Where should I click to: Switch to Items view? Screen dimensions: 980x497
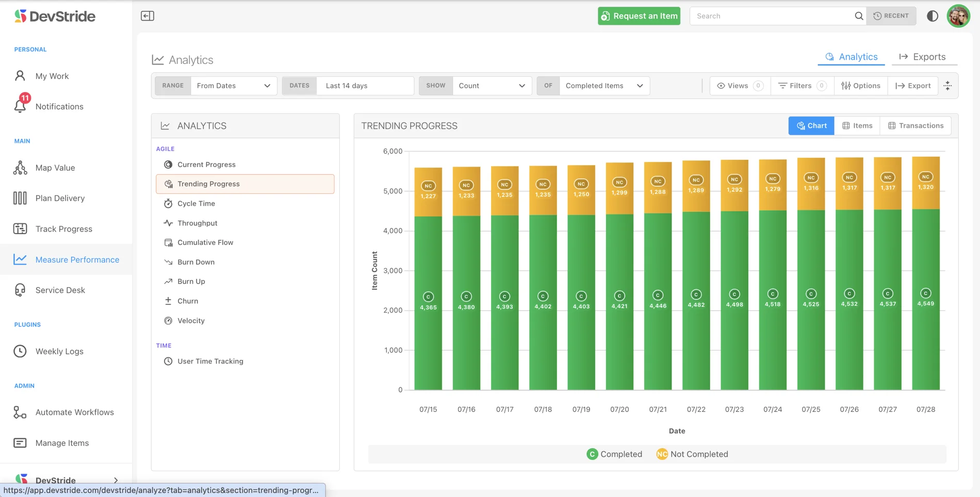click(x=857, y=126)
